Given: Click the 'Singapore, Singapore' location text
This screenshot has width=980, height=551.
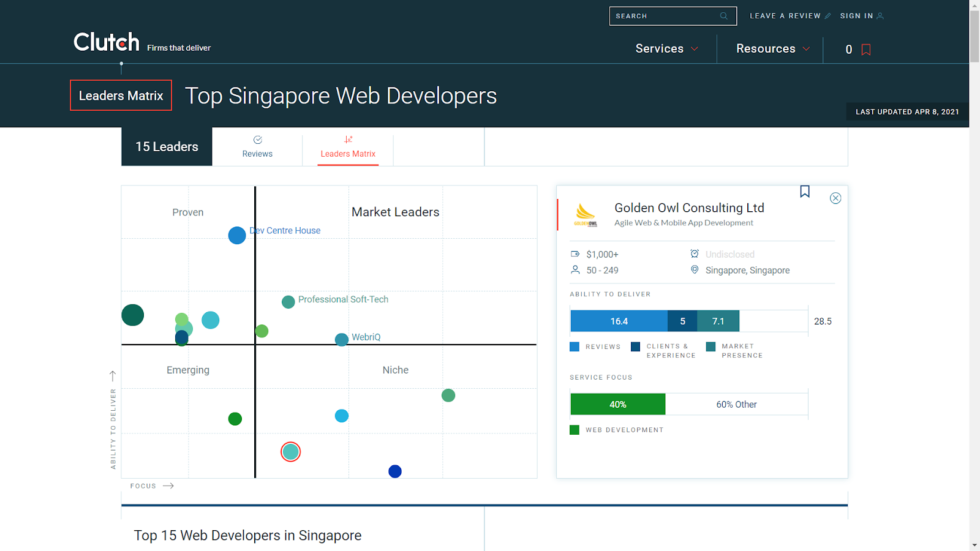Looking at the screenshot, I should click(747, 271).
